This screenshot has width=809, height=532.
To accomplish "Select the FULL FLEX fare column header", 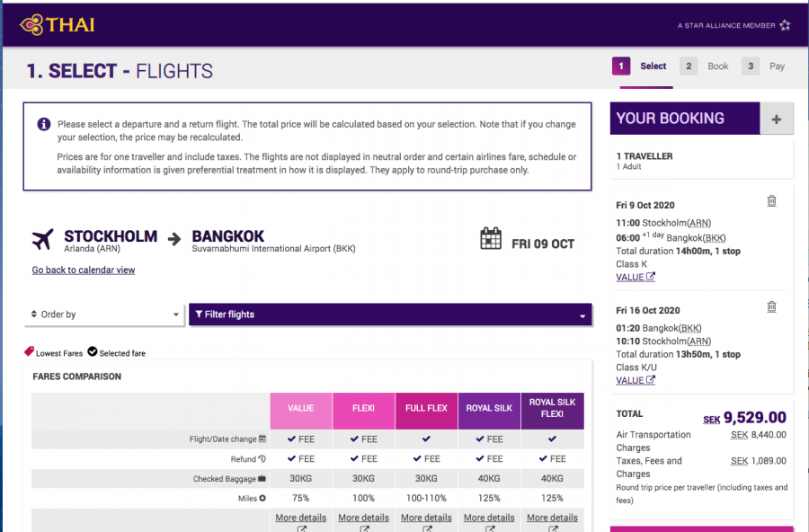I will pos(426,408).
